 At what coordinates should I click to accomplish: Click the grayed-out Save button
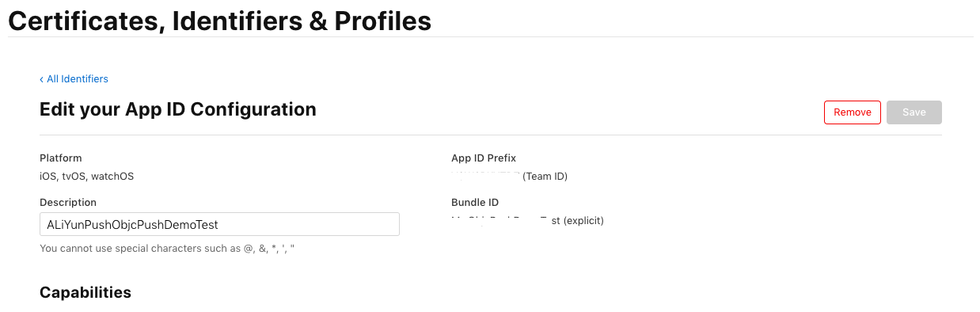914,112
